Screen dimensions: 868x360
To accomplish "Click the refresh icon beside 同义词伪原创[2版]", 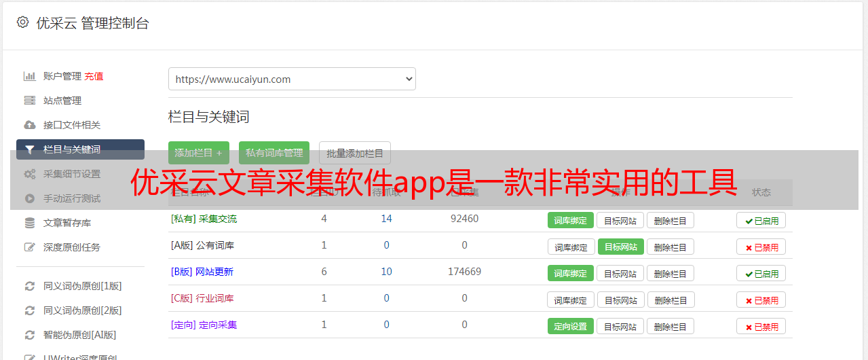I will 29,310.
